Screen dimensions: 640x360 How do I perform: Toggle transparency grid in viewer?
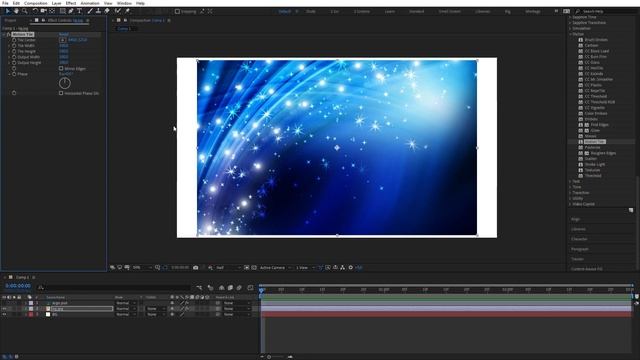[254, 268]
